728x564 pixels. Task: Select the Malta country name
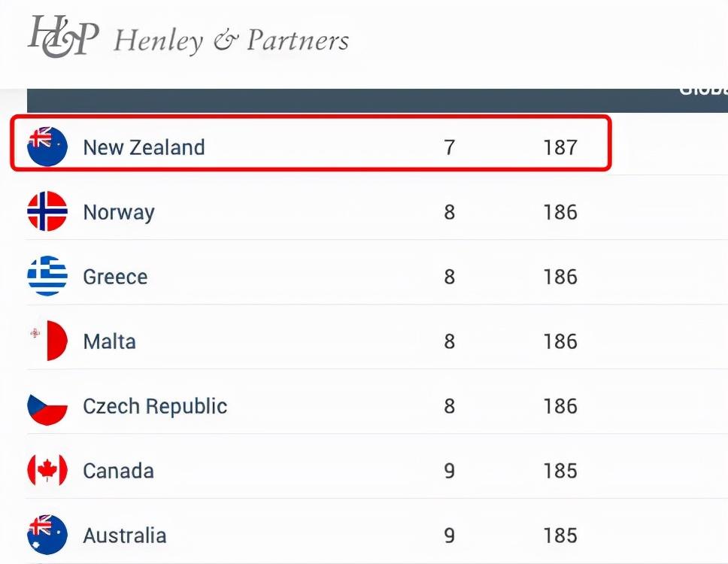(x=109, y=341)
